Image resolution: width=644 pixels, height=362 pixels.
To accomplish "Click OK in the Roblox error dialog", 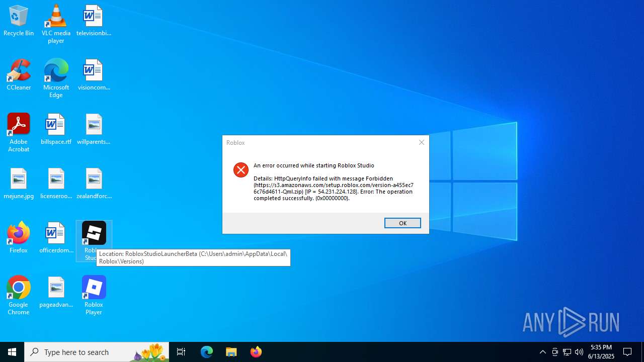I will point(403,223).
